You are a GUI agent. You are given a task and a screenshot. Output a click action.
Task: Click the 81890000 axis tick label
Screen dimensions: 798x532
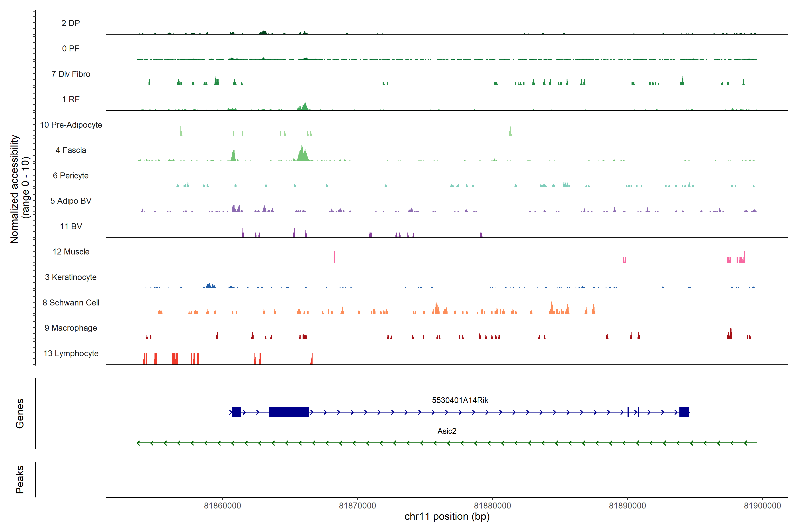(x=627, y=506)
